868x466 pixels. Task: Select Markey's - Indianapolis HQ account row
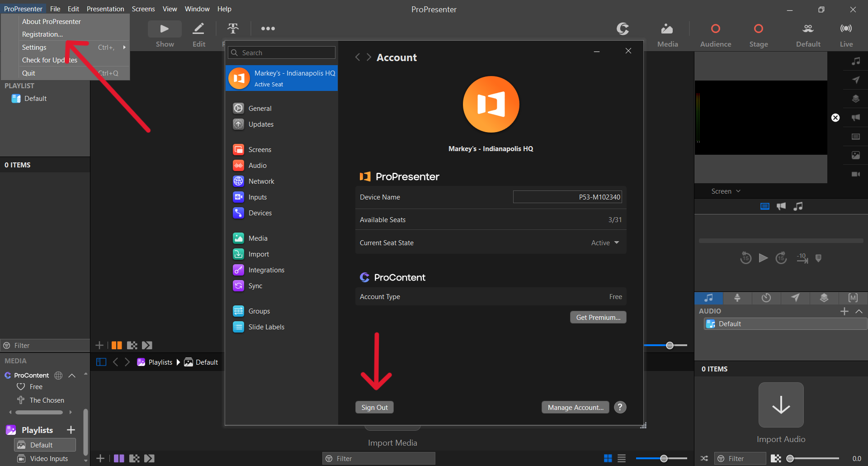point(282,78)
